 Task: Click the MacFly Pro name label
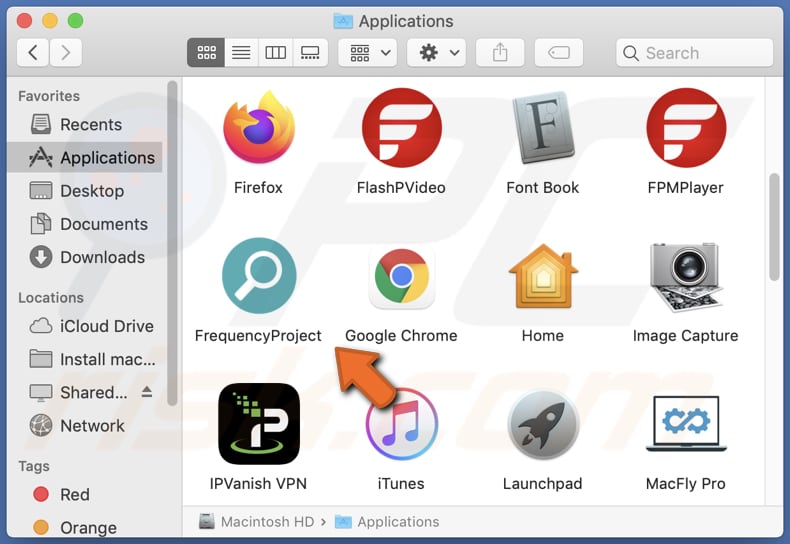[x=686, y=484]
